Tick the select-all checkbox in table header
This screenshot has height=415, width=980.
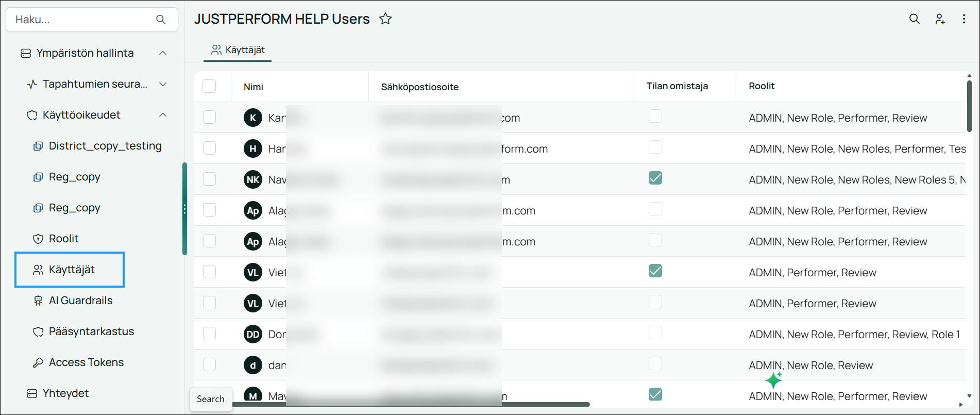click(x=209, y=86)
